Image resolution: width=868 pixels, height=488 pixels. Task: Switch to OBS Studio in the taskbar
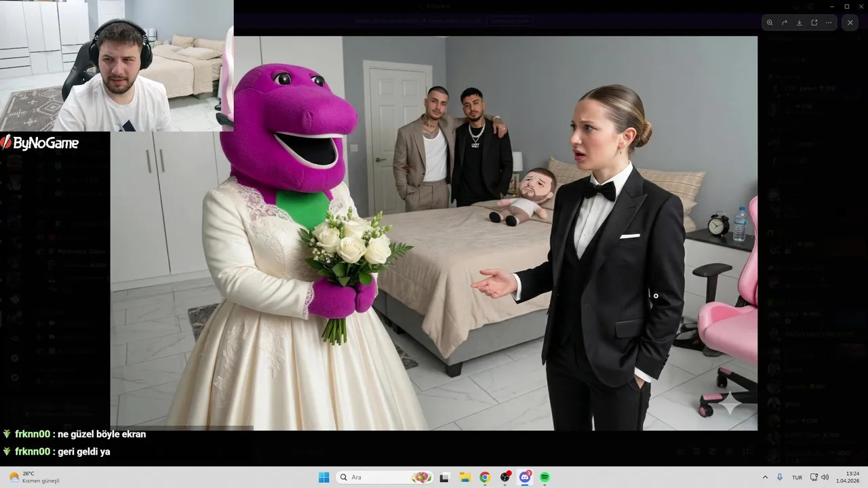(505, 477)
